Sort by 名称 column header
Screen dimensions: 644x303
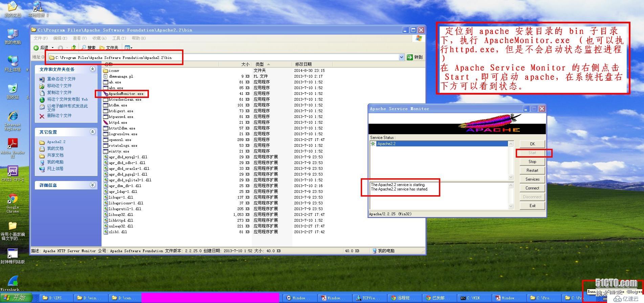(160, 64)
